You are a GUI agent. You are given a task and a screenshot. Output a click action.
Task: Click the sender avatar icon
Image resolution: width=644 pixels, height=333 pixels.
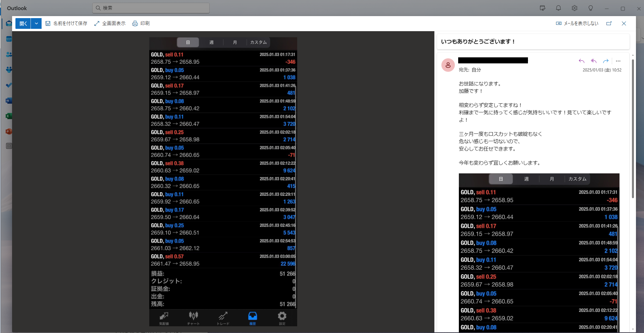pyautogui.click(x=448, y=65)
